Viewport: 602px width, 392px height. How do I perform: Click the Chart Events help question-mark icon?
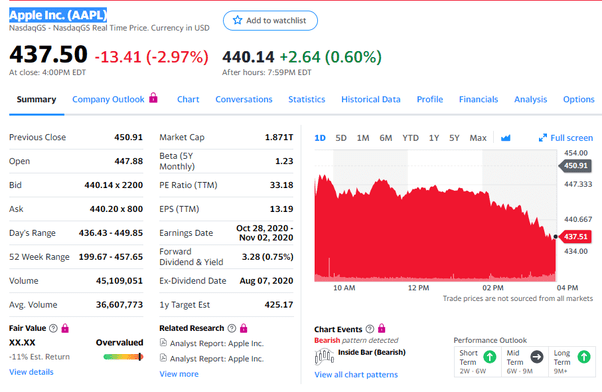(370, 329)
